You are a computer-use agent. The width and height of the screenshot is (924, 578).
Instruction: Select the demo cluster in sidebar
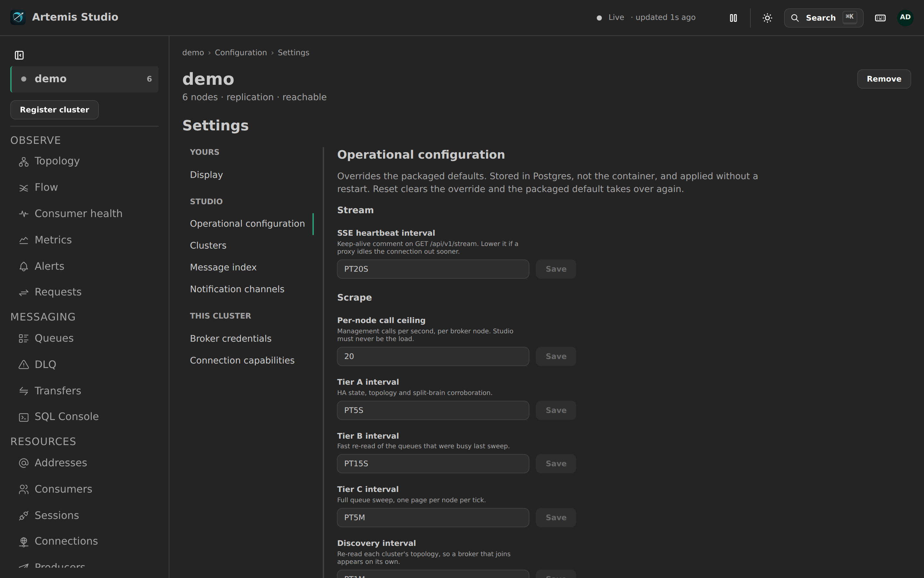(x=84, y=79)
